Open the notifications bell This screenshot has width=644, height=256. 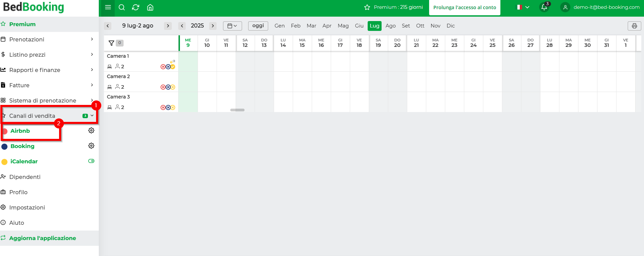[x=544, y=7]
